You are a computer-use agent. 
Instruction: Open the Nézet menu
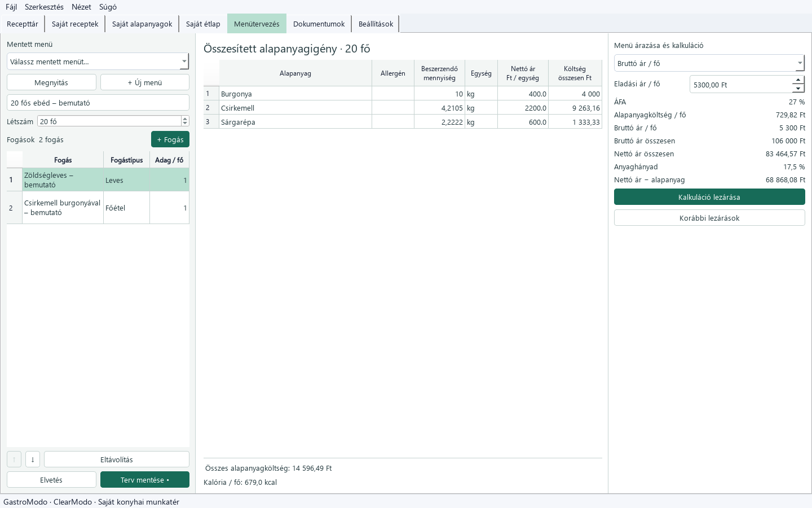(81, 7)
